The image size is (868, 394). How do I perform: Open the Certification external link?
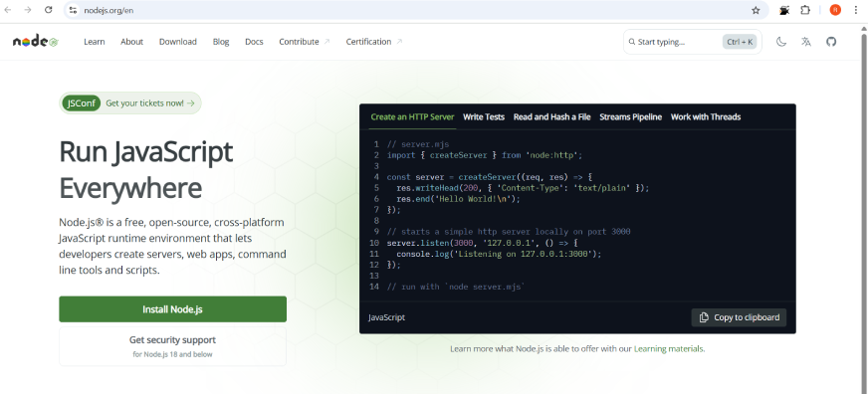coord(373,42)
